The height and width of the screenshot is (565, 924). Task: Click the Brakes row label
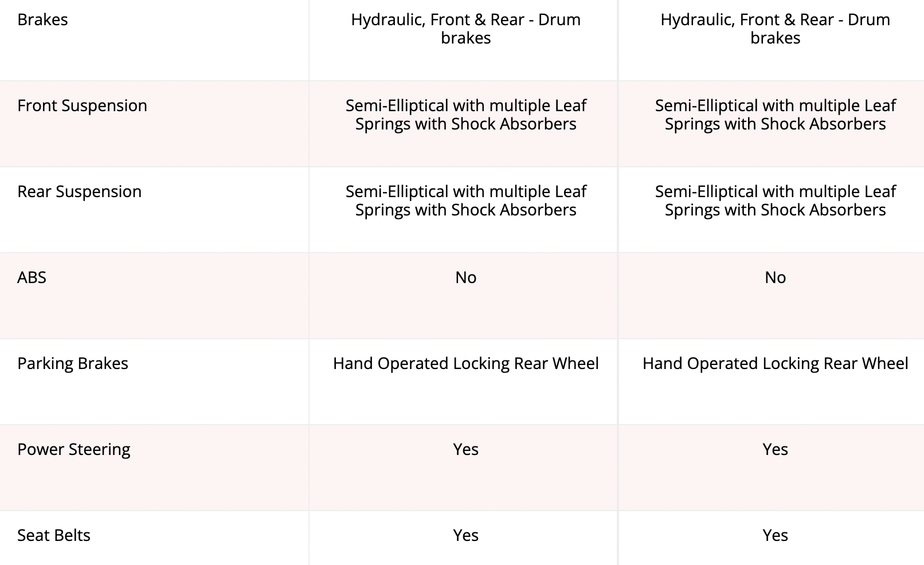(42, 19)
